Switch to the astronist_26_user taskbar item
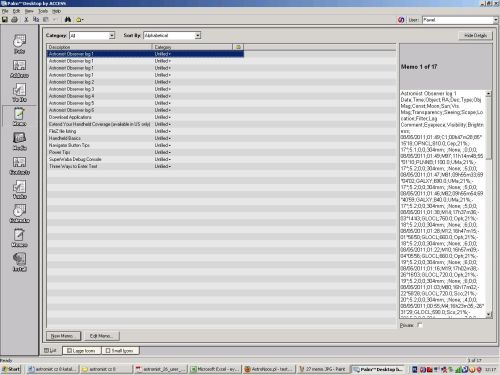The height and width of the screenshot is (375, 500). pos(161,369)
